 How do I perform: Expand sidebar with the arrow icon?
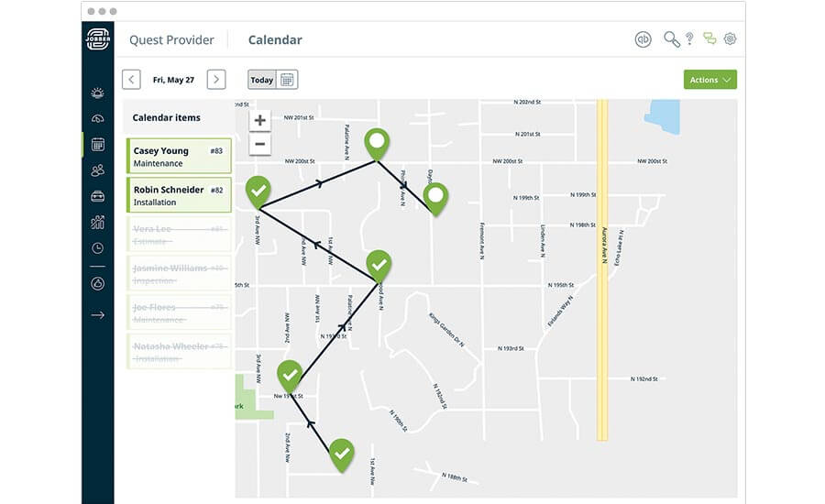point(98,315)
